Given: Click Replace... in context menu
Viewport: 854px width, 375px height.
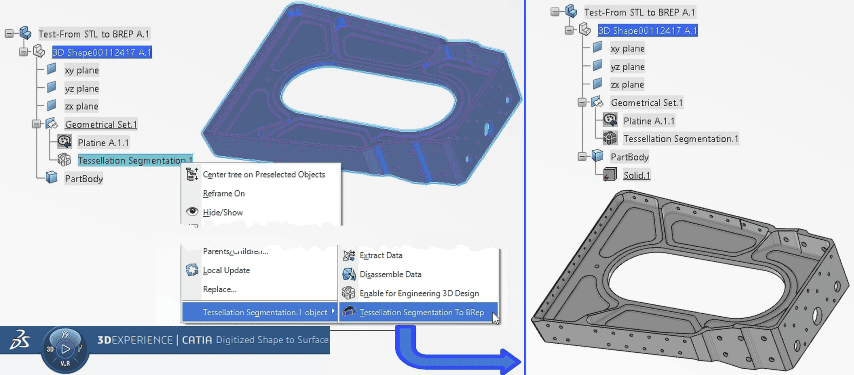Looking at the screenshot, I should click(x=219, y=289).
